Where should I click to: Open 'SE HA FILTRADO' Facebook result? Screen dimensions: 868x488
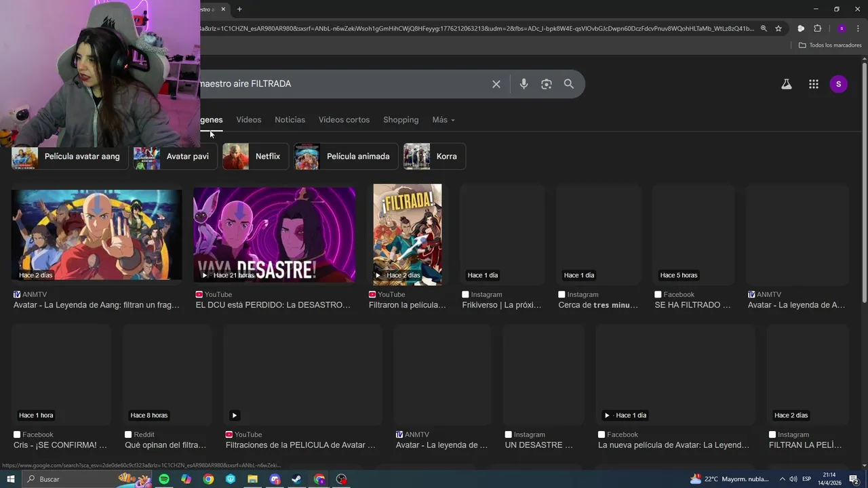pos(692,305)
